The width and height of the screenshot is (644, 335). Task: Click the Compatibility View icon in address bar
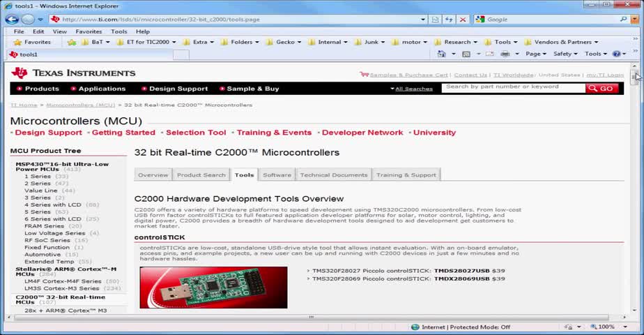pyautogui.click(x=435, y=20)
